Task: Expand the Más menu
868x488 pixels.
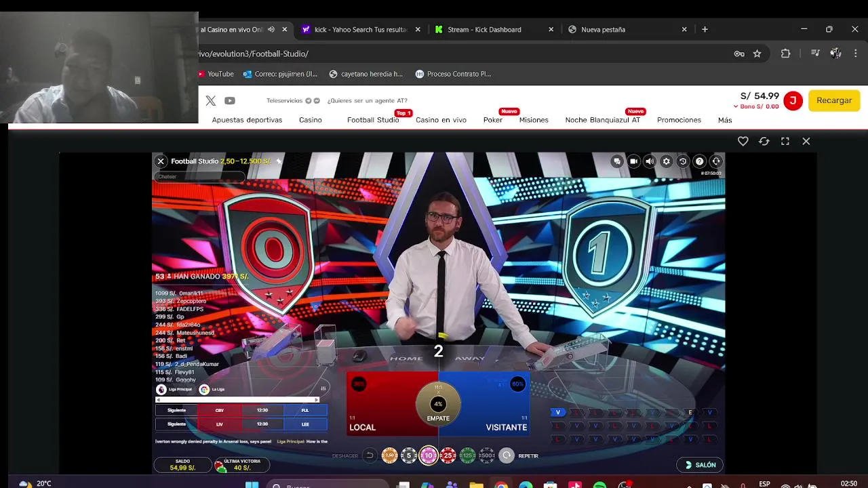Action: (725, 120)
